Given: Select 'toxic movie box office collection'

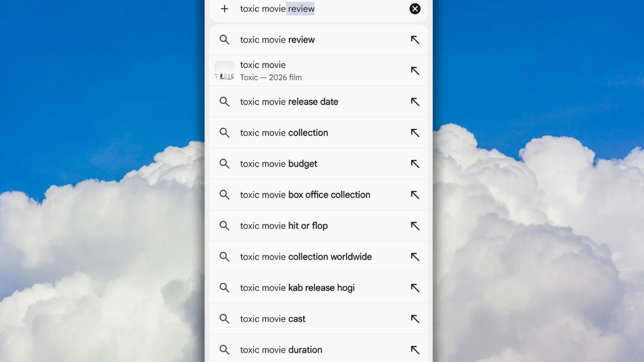Looking at the screenshot, I should (318, 195).
